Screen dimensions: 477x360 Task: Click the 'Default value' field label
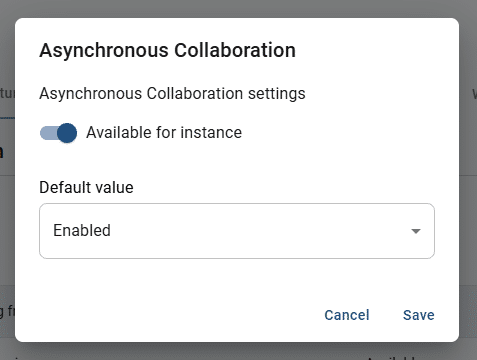pos(86,187)
